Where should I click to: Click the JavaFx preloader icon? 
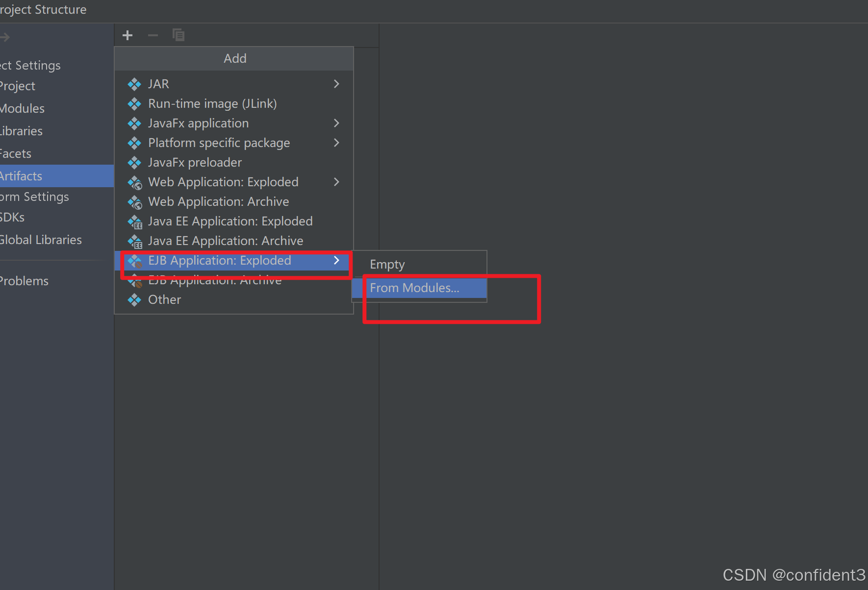coord(134,163)
